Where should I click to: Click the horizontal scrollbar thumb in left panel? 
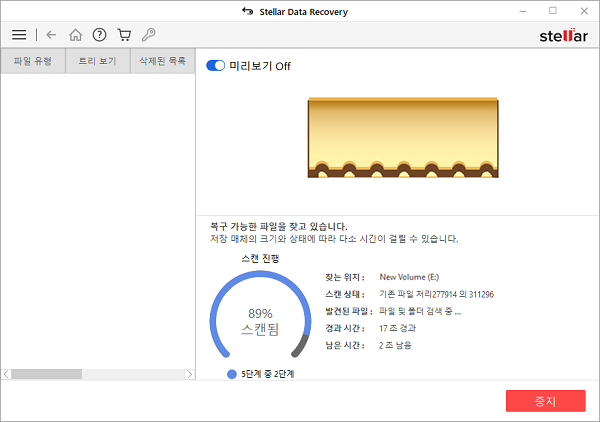tap(46, 374)
